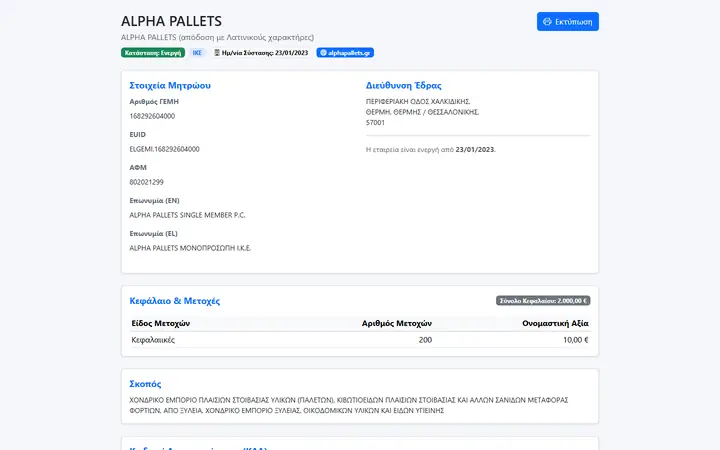Click the Αριθμός Μετοχών column header
Screen dimensions: 720x450
pyautogui.click(x=397, y=323)
